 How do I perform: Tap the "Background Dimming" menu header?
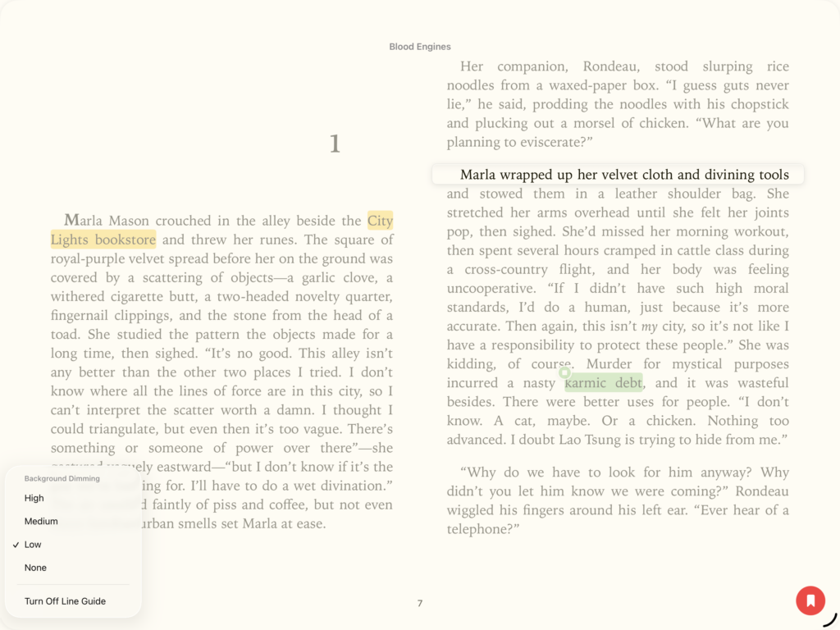62,478
